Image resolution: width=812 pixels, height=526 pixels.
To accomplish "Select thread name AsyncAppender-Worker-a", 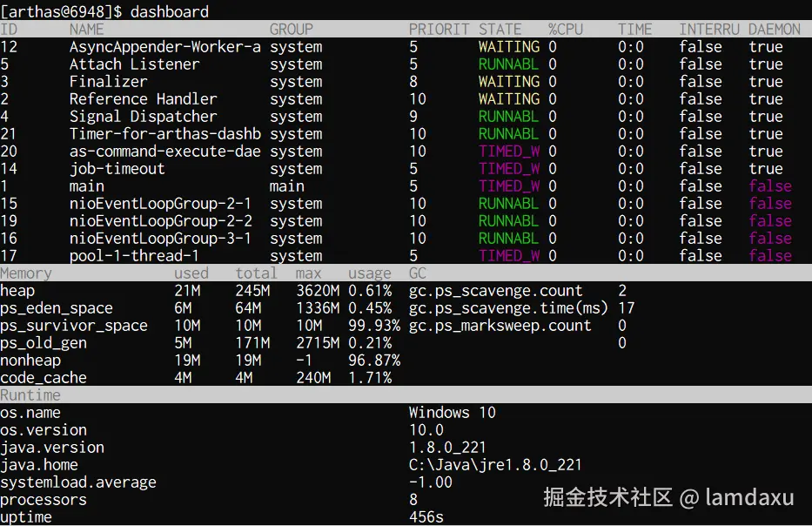I will 165,47.
